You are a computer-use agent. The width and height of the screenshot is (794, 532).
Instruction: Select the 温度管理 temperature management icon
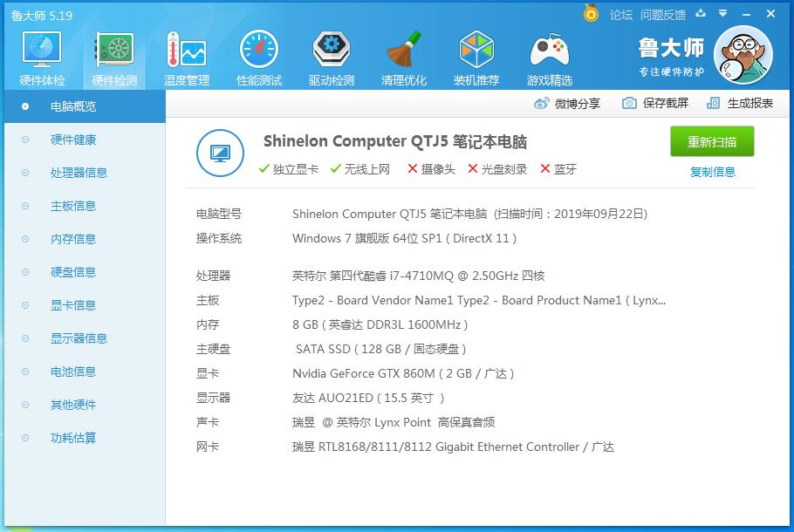click(186, 57)
